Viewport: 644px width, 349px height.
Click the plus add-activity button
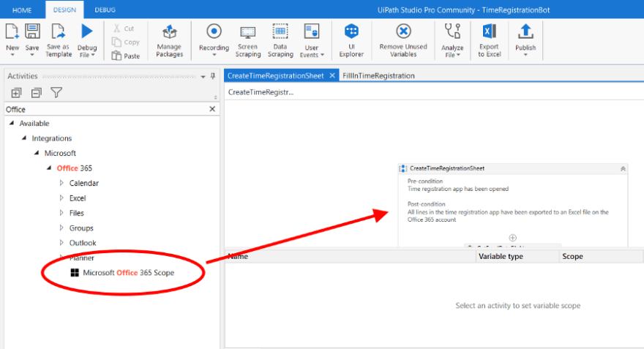point(512,238)
